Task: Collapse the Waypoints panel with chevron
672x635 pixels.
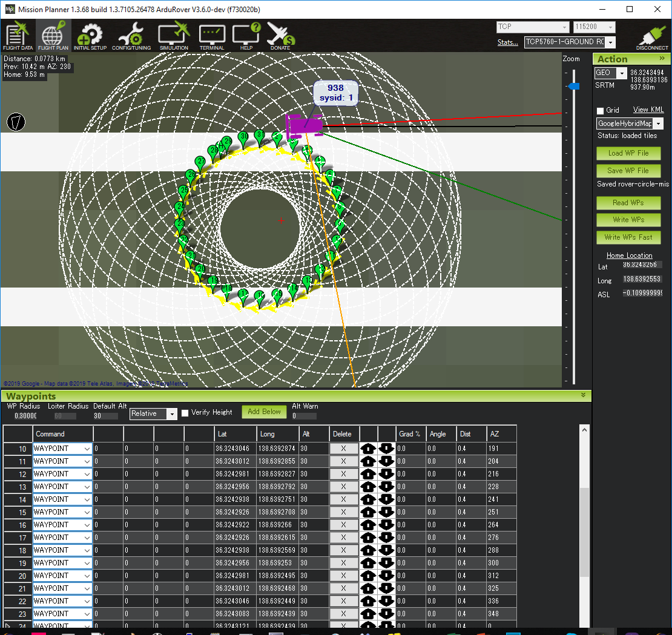Action: [x=583, y=395]
